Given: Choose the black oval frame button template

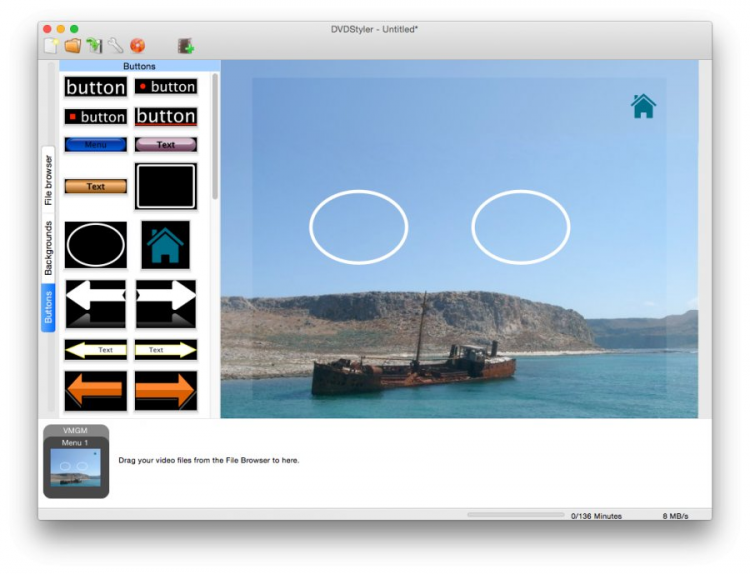Looking at the screenshot, I should (96, 245).
